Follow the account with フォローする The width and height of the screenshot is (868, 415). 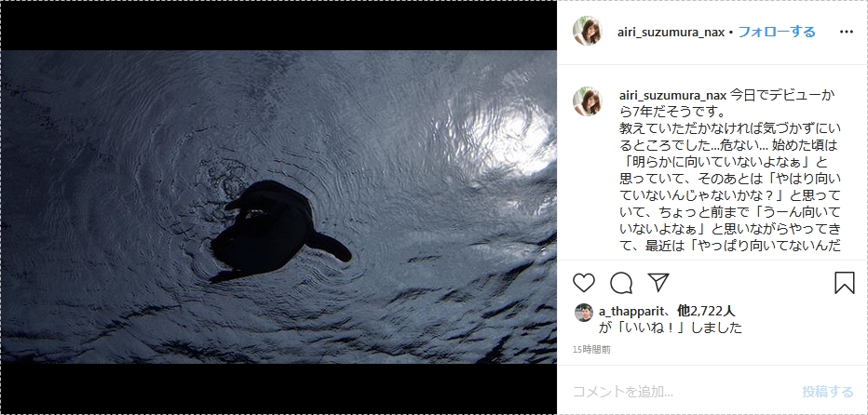pos(777,32)
